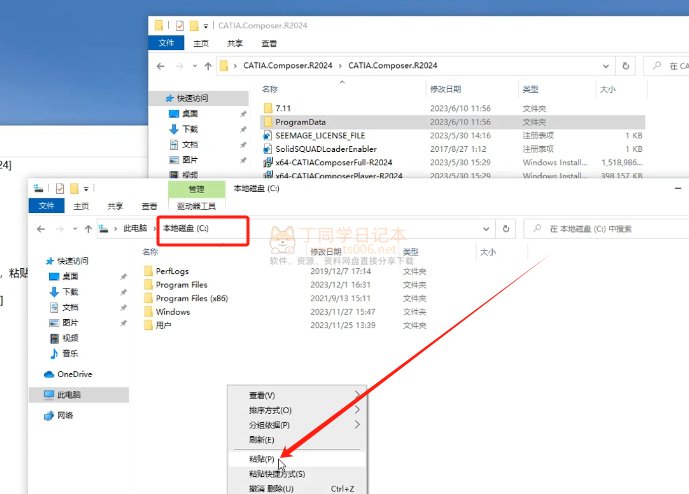
Task: Go up one level in CATIA Composer window
Action: point(208,66)
